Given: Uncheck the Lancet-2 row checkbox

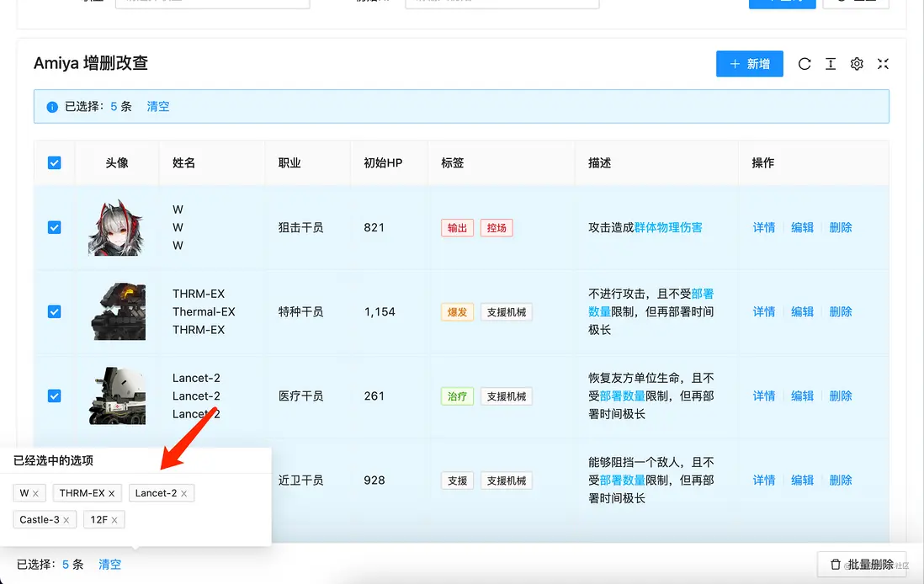Looking at the screenshot, I should point(54,396).
